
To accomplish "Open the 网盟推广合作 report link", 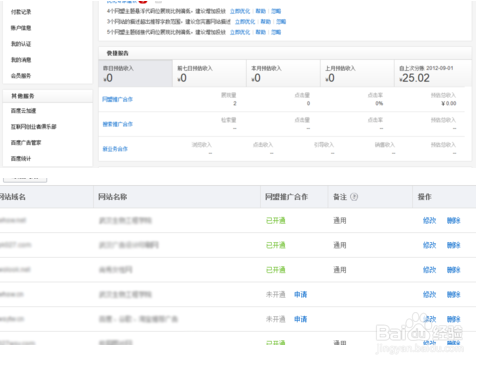I will (117, 99).
